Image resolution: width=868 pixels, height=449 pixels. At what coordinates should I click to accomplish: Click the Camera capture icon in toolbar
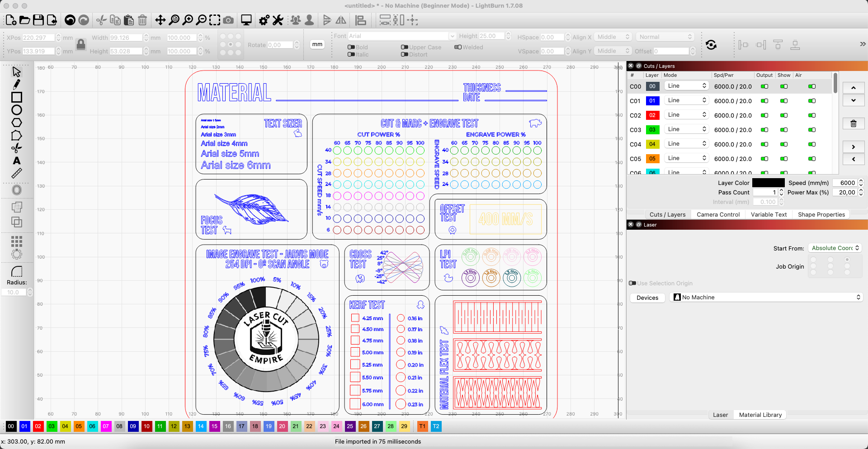[229, 20]
